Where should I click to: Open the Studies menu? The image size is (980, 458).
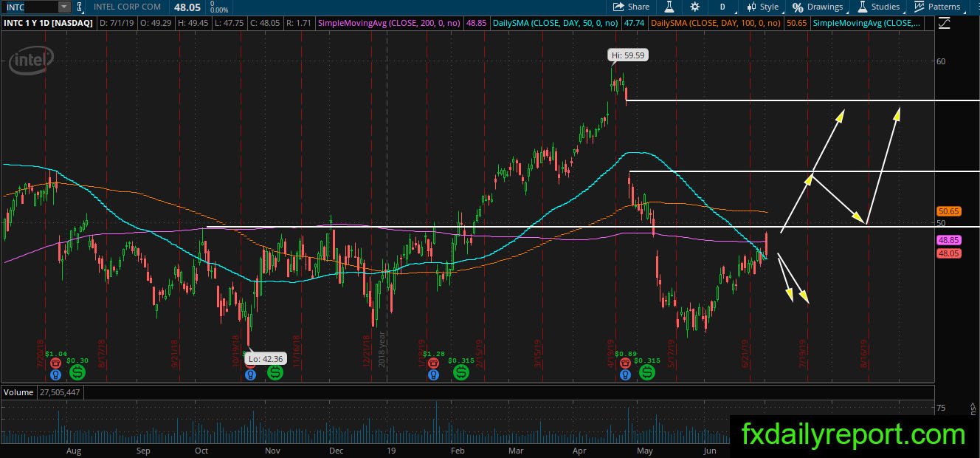879,7
